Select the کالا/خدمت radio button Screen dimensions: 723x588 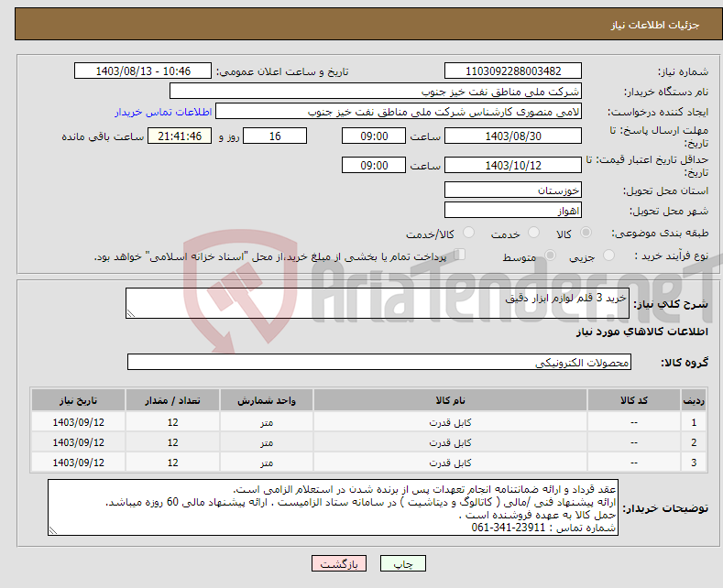click(x=468, y=233)
